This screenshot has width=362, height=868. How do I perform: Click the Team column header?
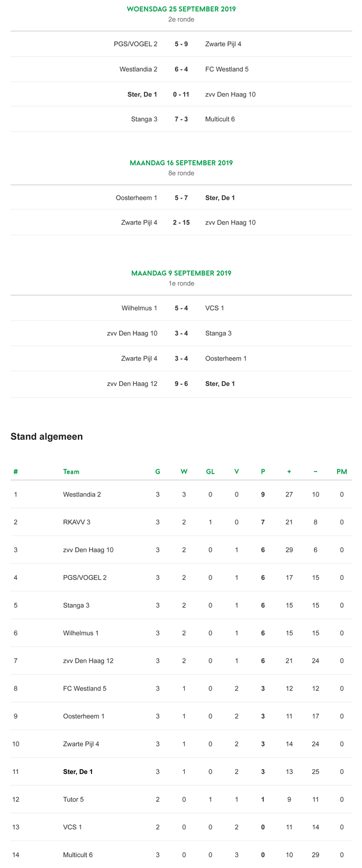pyautogui.click(x=71, y=472)
